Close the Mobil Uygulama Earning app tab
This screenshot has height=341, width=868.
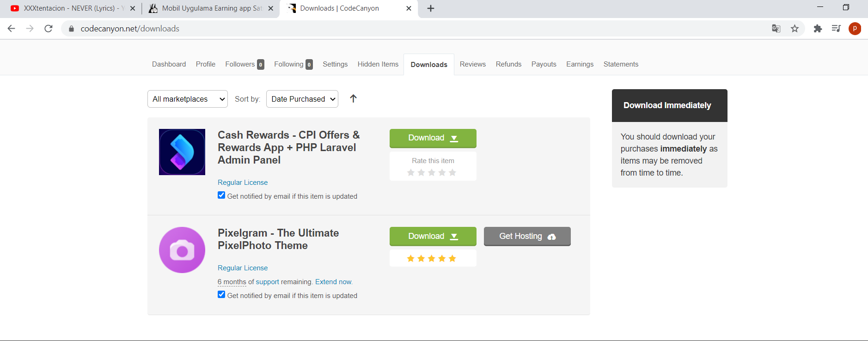coord(271,8)
